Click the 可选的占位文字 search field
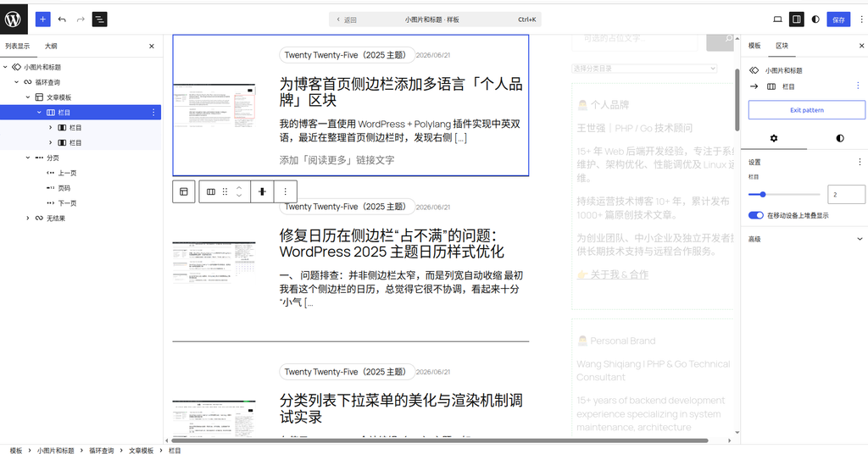This screenshot has height=454, width=868. [634, 41]
